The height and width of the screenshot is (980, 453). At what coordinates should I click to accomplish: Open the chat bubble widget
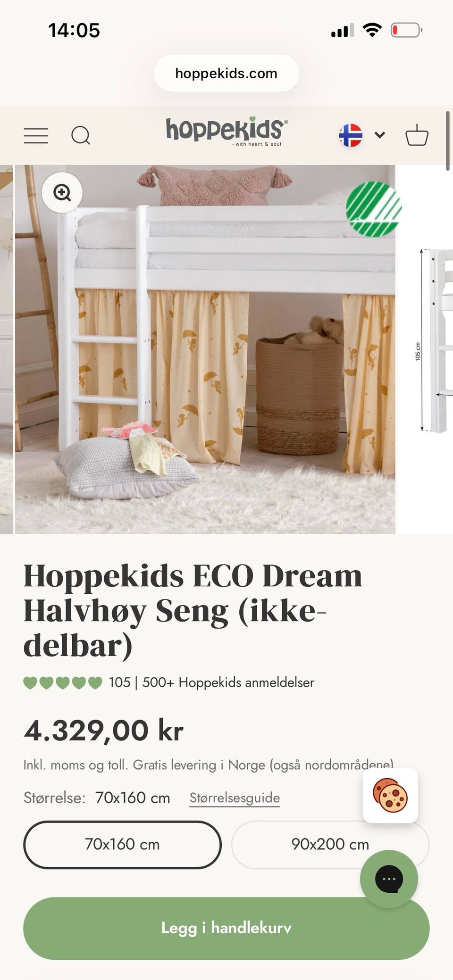(389, 879)
